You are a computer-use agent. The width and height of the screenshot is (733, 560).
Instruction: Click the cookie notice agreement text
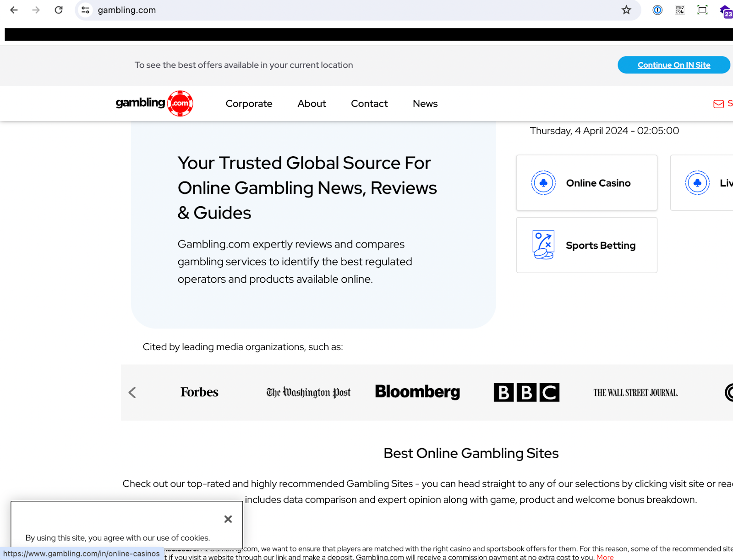tap(118, 538)
